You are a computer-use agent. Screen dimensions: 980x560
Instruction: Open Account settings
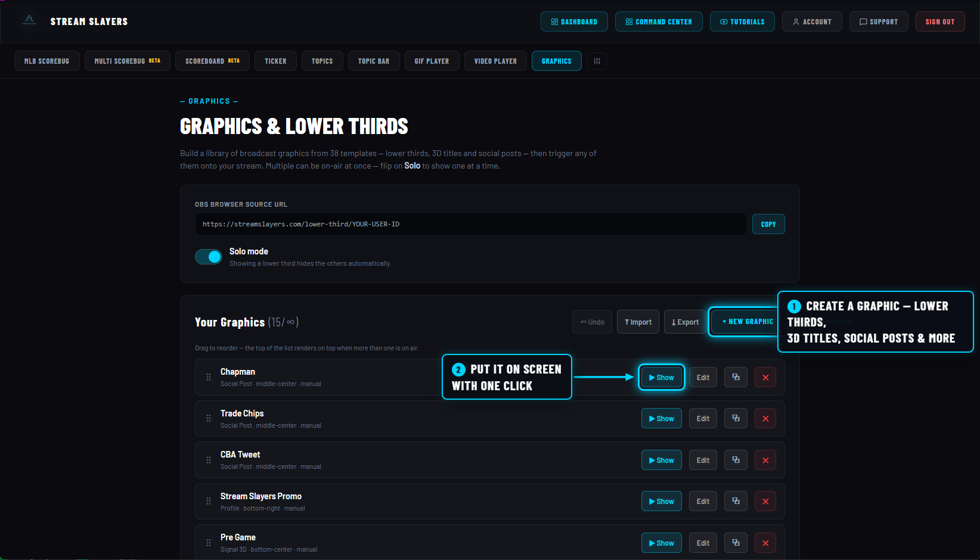(812, 21)
